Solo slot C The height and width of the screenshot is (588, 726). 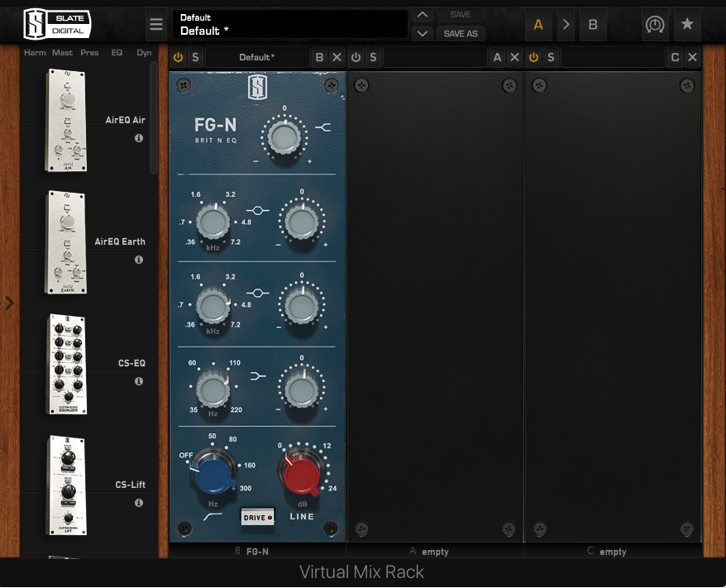tap(551, 57)
